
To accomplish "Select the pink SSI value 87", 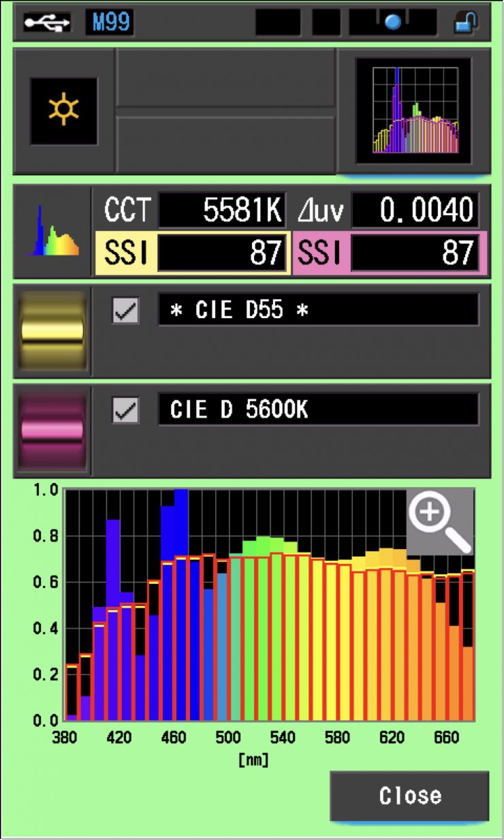I will (415, 253).
